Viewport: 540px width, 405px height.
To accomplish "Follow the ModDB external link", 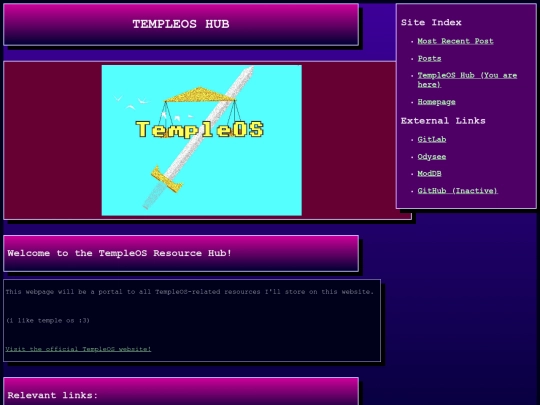I will [429, 174].
